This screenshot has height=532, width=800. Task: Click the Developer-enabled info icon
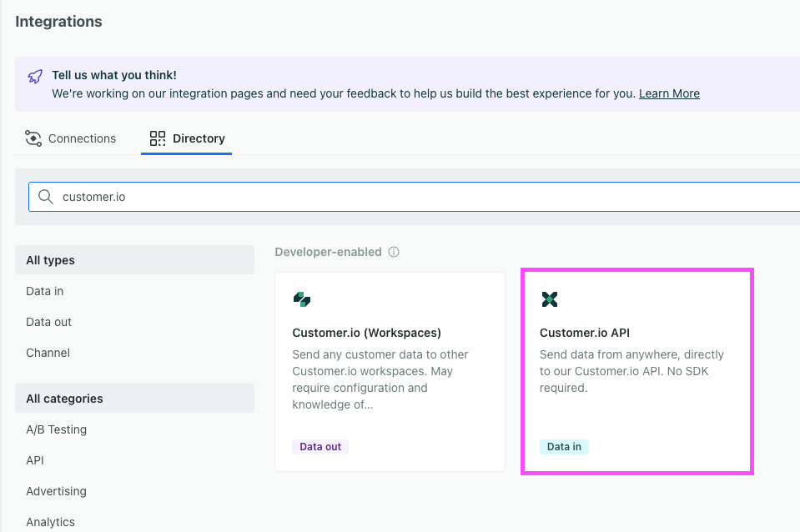pos(394,252)
